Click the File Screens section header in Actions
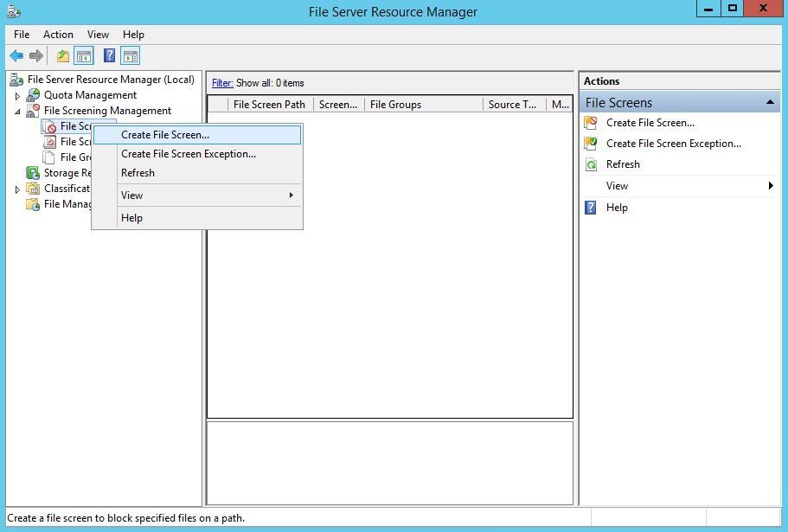 pos(680,102)
